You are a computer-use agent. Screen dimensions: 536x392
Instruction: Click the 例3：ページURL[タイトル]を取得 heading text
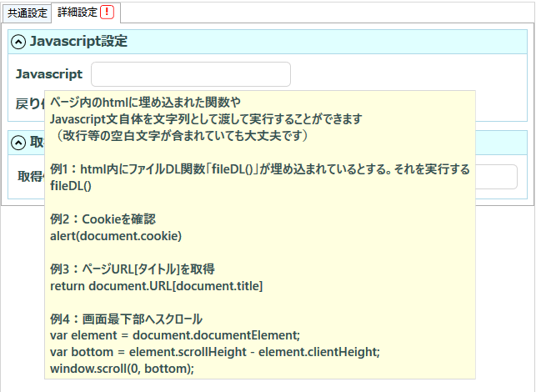[133, 269]
